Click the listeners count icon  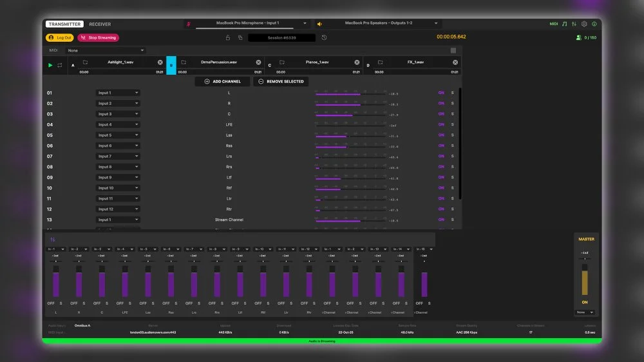579,37
